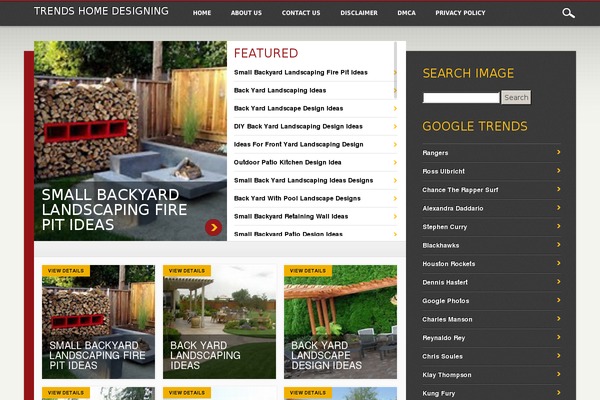Click View Details on fire pit ideas card
Viewport: 600px width, 400px height.
coord(66,271)
